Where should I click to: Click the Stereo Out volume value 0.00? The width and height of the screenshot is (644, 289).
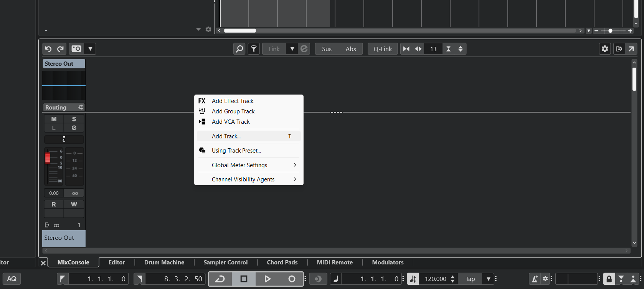[54, 193]
